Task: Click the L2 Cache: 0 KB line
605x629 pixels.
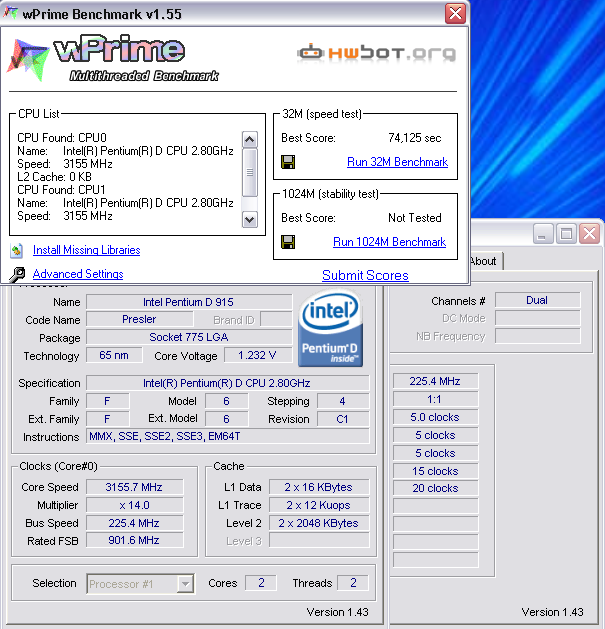Action: [55, 177]
